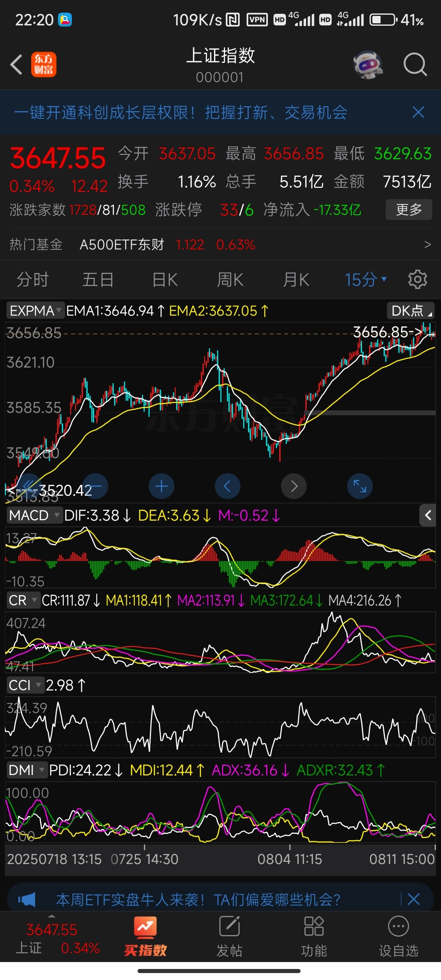Open chart settings gear icon

coord(418,280)
